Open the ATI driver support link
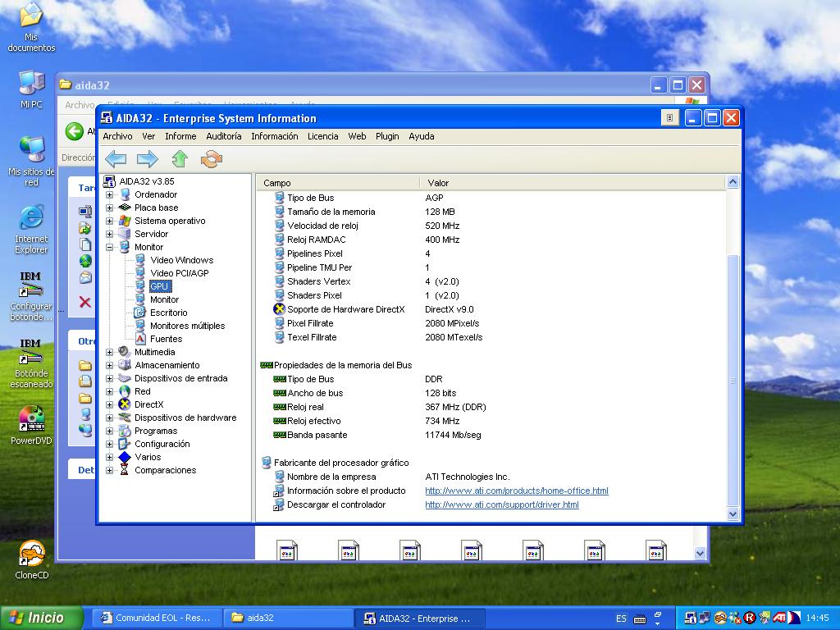Screen dimensions: 840x630 [502, 504]
